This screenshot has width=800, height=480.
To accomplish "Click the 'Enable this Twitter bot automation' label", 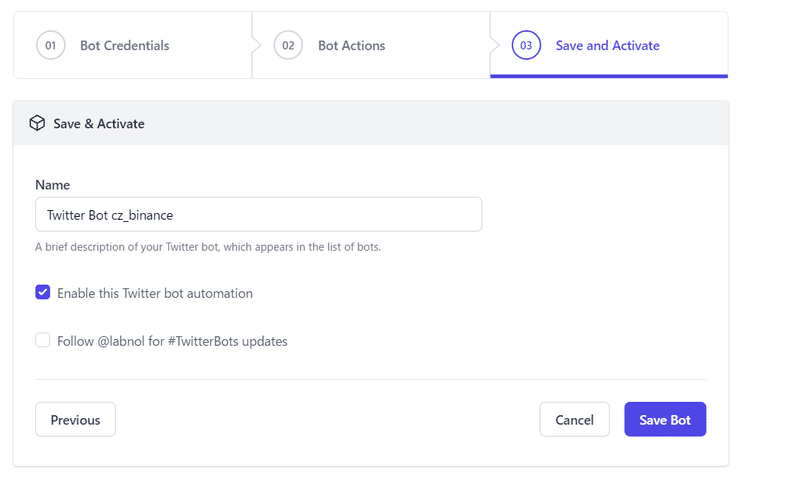I will (155, 293).
